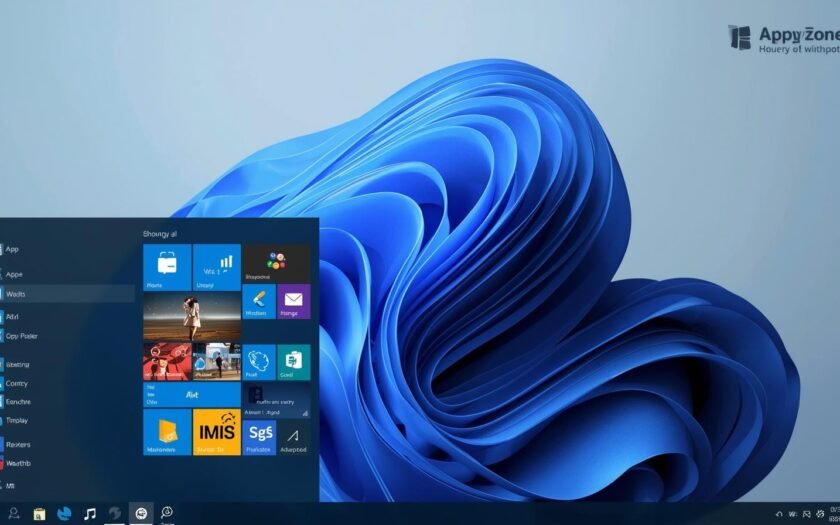
Task: Select Appe in the start menu list
Action: [x=14, y=274]
